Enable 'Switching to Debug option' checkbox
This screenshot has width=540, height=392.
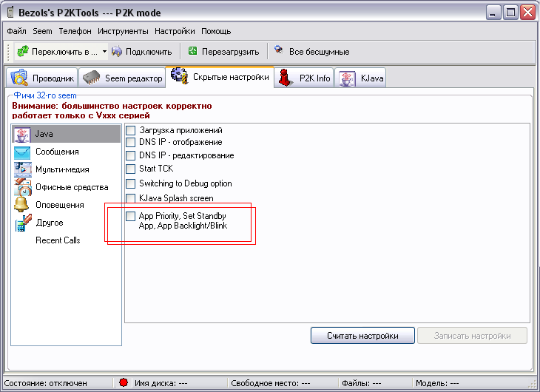(130, 183)
